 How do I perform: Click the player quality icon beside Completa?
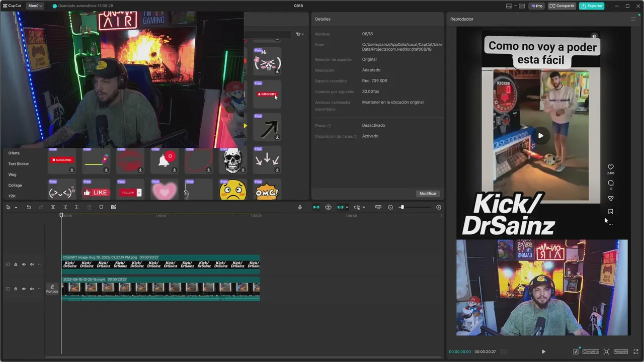point(576,351)
